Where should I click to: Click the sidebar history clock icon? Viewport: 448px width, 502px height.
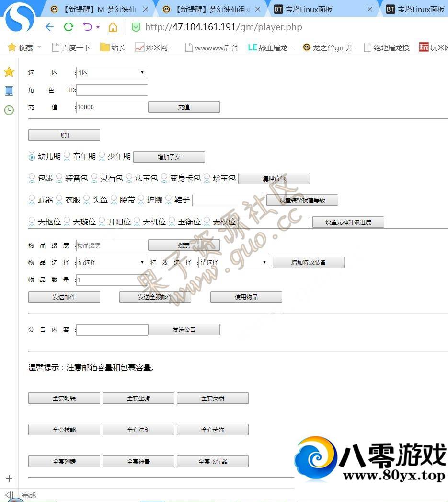tap(9, 110)
